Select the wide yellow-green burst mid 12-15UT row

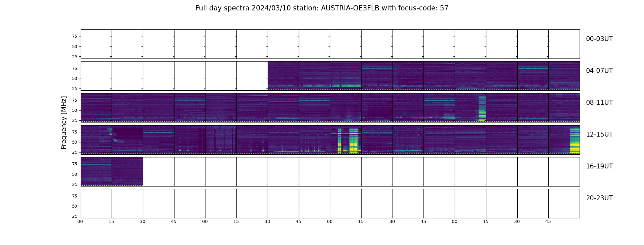coord(354,141)
